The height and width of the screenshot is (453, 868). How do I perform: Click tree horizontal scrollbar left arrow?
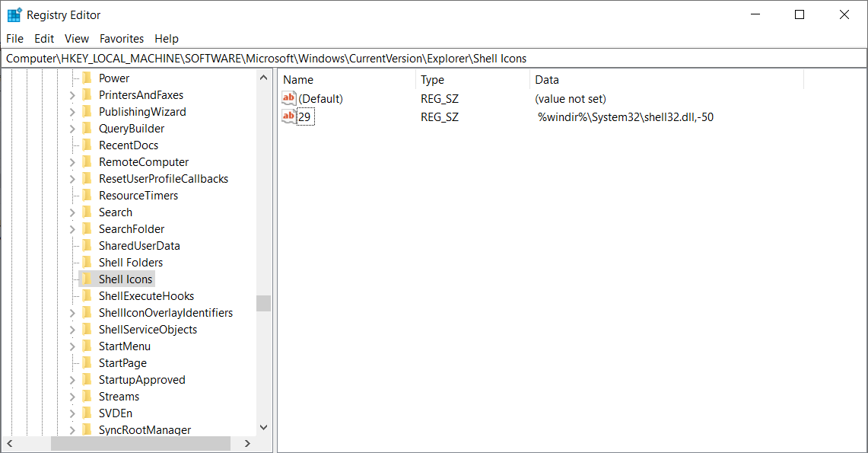coord(9,444)
